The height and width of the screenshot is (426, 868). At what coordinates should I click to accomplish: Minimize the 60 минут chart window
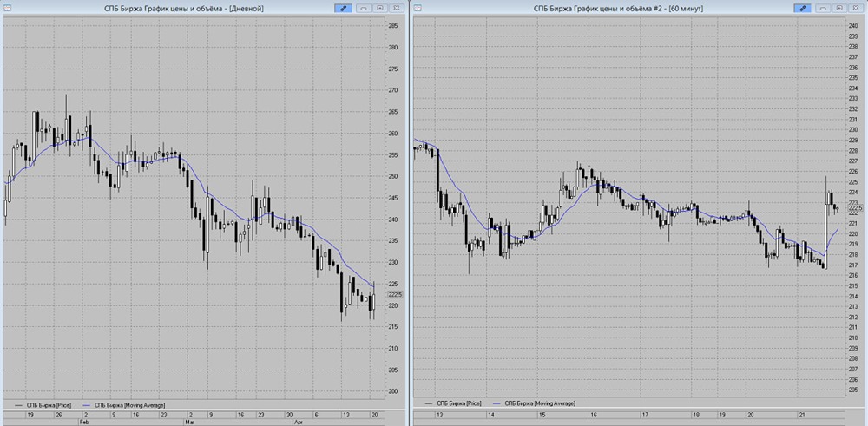[824, 9]
